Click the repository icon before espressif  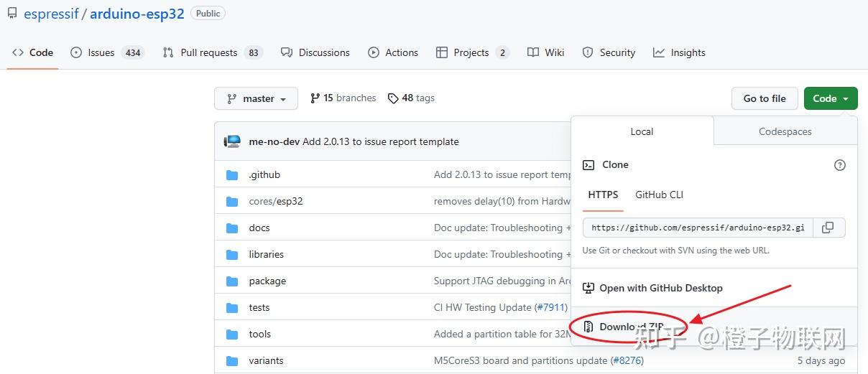(x=12, y=14)
